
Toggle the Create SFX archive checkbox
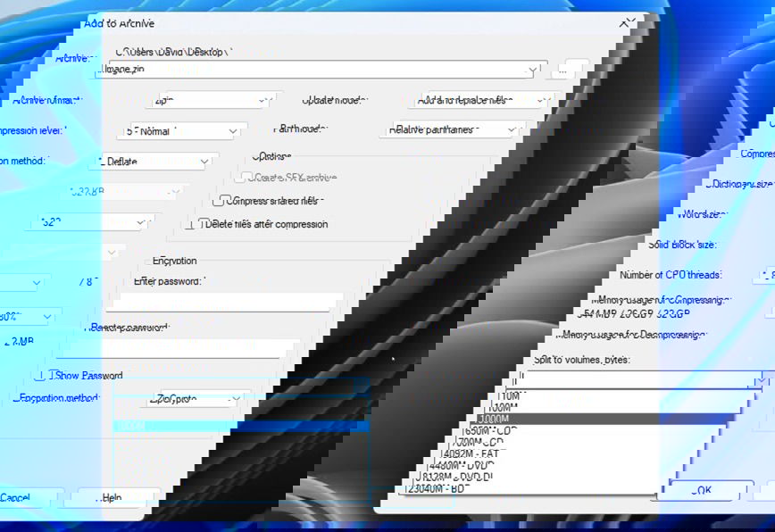point(246,178)
